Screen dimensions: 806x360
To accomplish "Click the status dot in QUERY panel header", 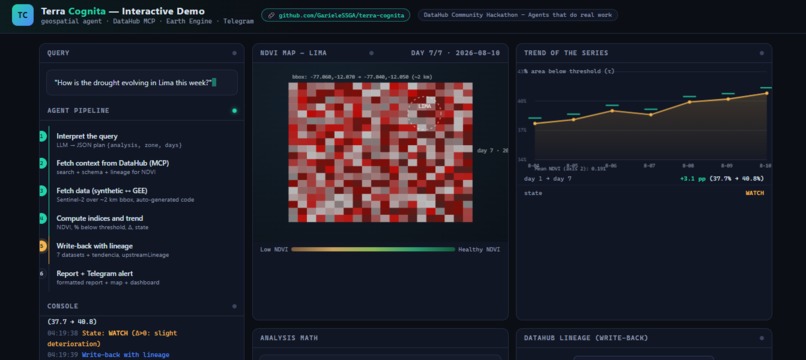I will pos(234,53).
